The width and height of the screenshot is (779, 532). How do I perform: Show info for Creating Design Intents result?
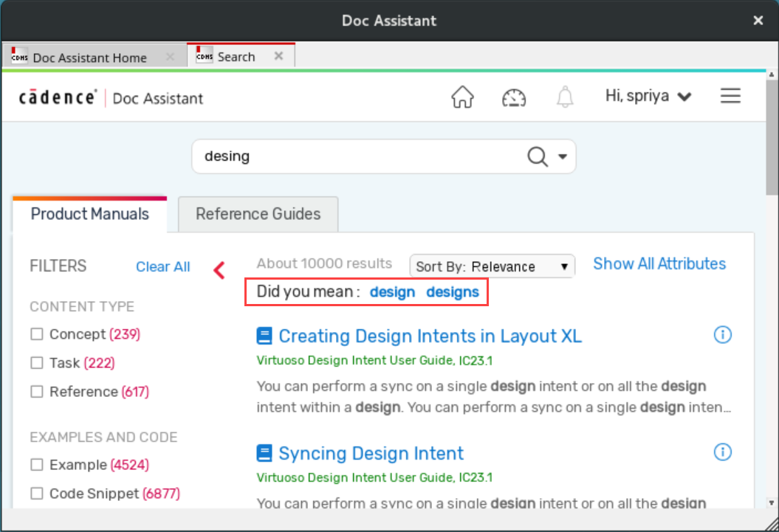(723, 335)
